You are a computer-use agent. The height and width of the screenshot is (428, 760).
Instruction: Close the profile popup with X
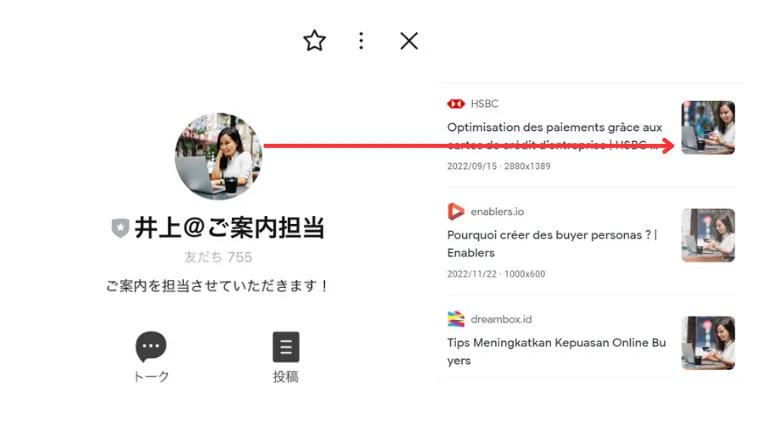(409, 41)
